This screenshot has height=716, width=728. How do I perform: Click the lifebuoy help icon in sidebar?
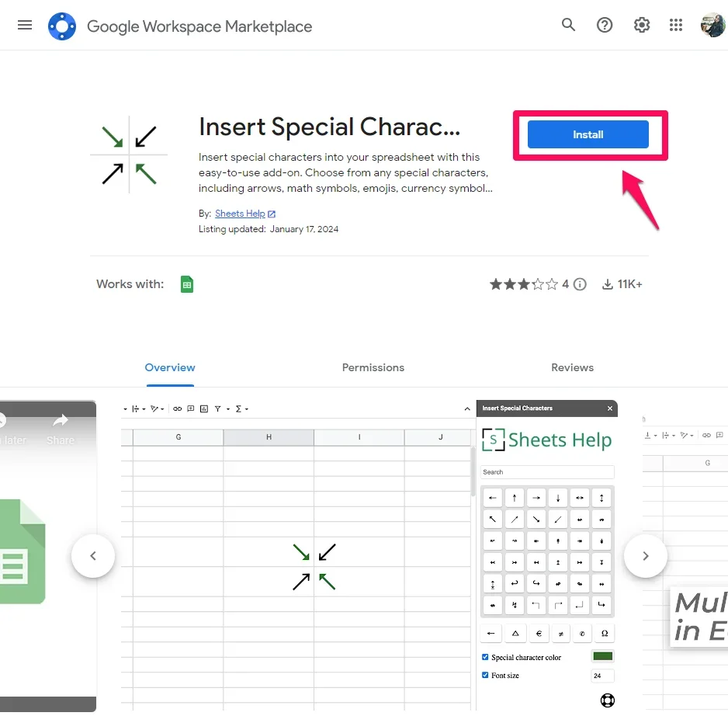607,700
